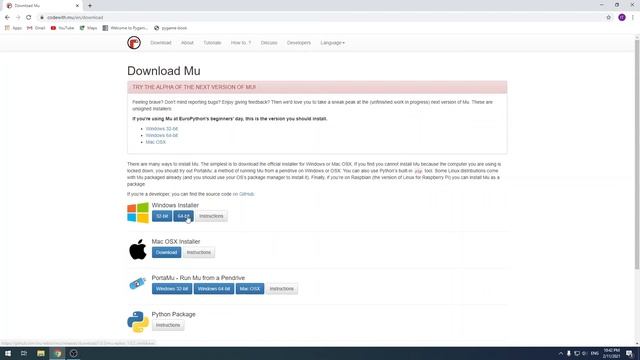Click the address bar URL

[x=75, y=18]
